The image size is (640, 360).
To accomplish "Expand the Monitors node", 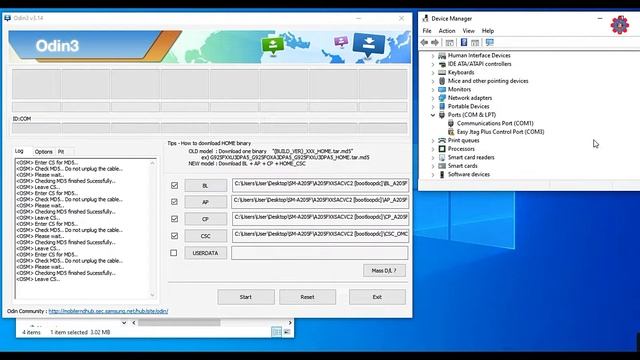I will click(433, 89).
